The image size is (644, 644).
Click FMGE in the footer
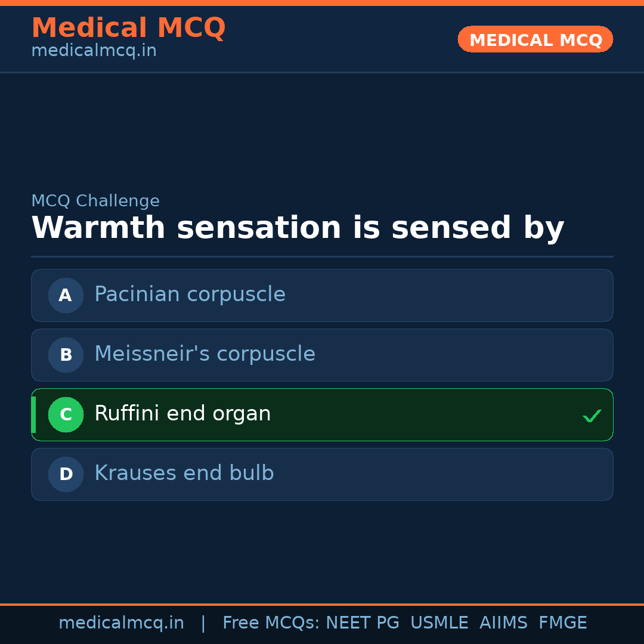pyautogui.click(x=562, y=623)
